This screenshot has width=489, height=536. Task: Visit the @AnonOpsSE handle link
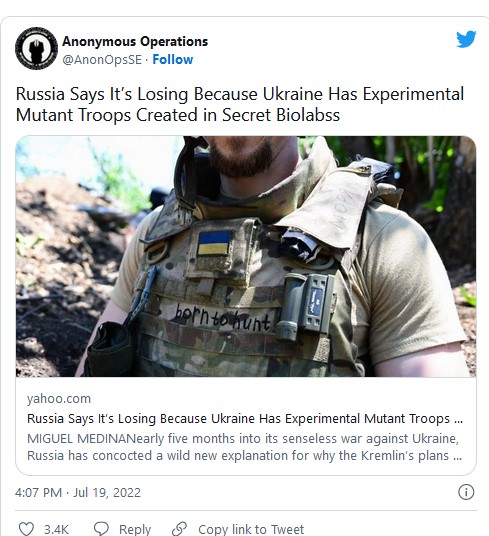(x=102, y=59)
